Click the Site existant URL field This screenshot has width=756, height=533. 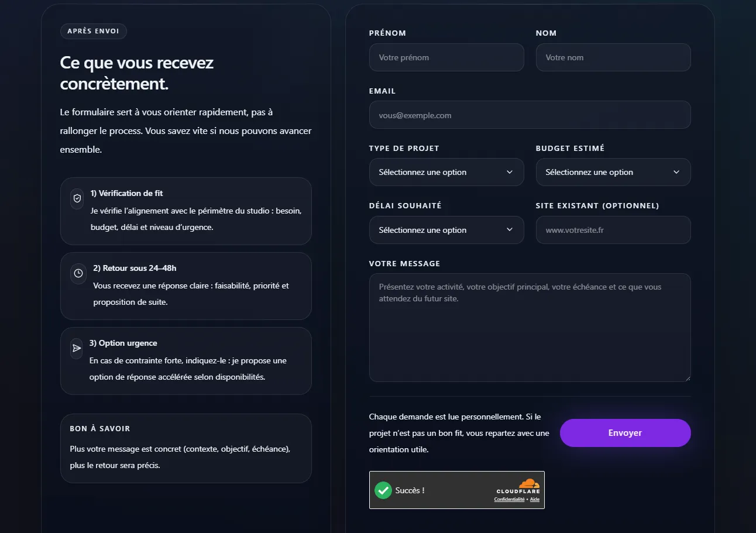coord(613,230)
